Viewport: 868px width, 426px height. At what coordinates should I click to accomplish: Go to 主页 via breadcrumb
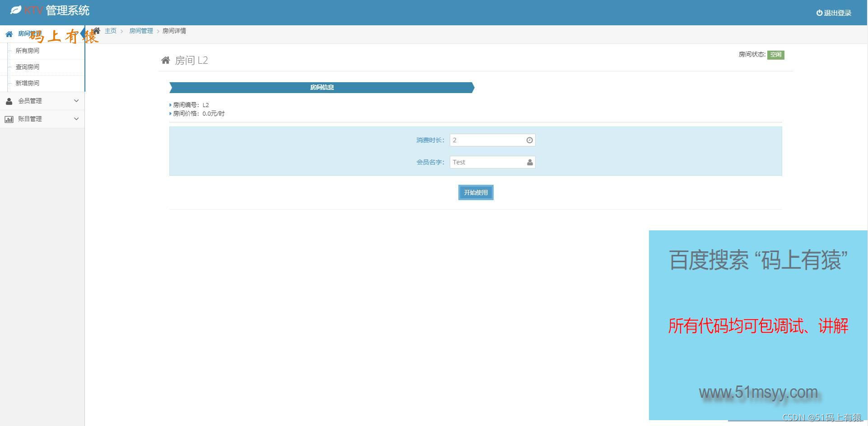(111, 31)
